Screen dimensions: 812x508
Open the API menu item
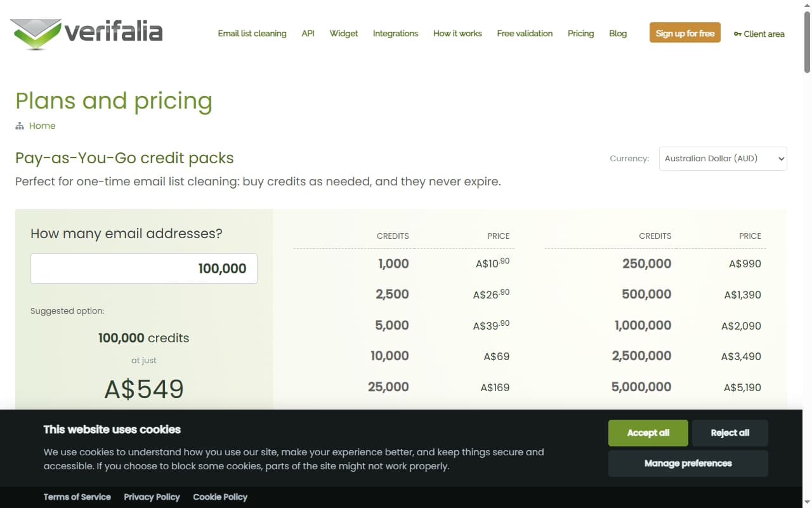point(308,34)
